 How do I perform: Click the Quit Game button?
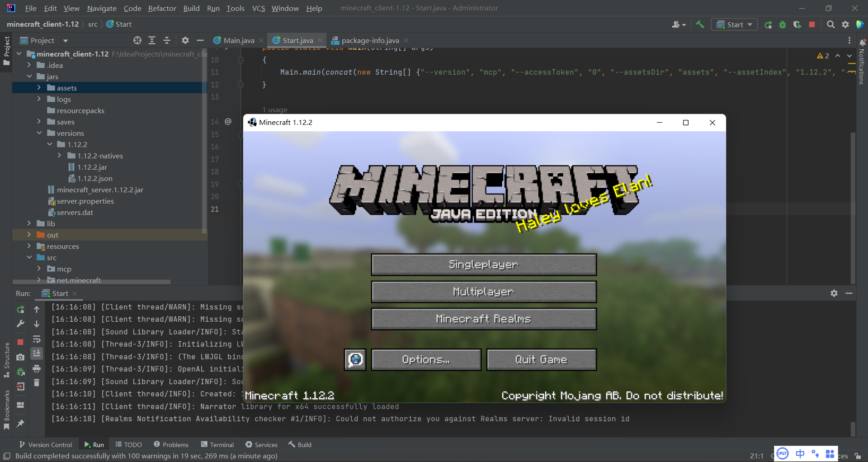tap(541, 360)
